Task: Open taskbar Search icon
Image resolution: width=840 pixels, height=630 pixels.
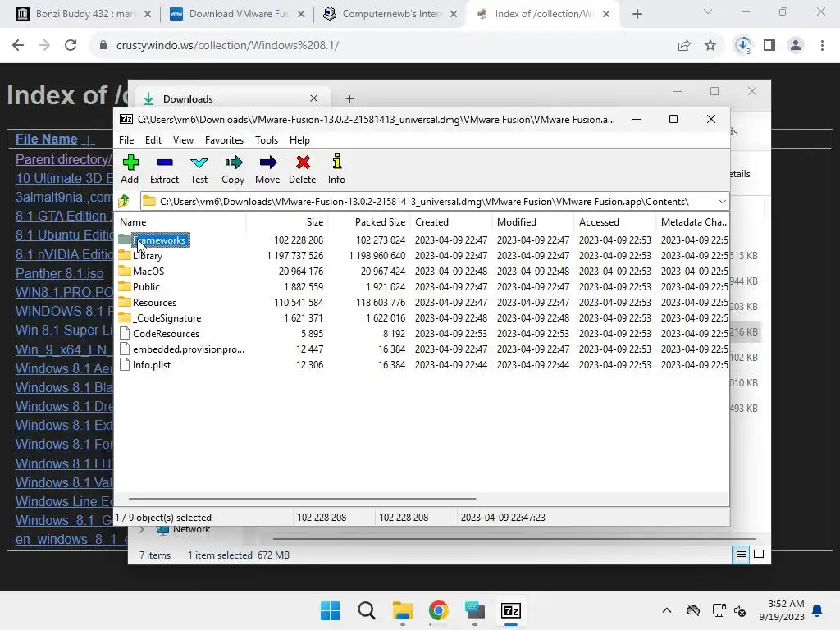Action: point(367,610)
